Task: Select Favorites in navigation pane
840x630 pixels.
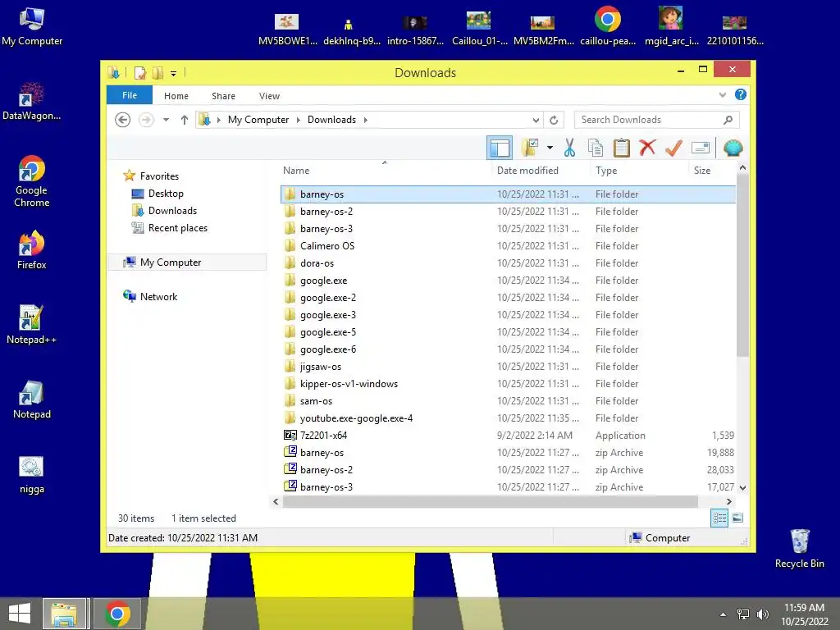Action: coord(159,176)
